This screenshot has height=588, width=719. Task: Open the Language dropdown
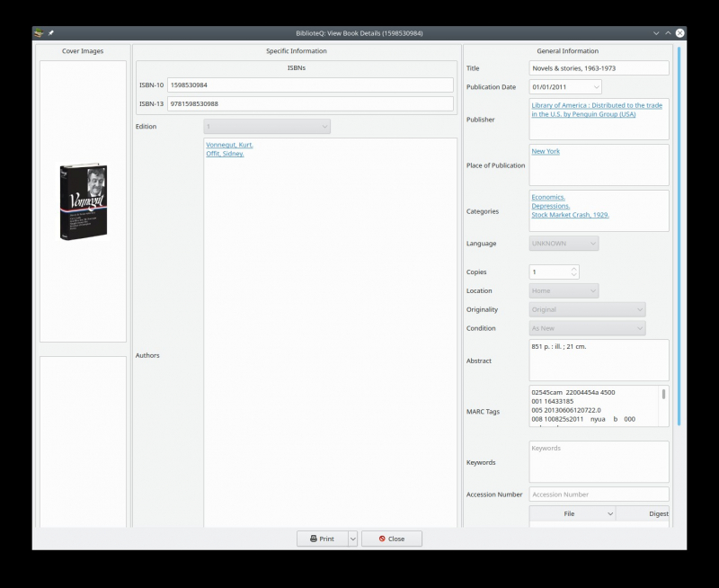tap(564, 244)
